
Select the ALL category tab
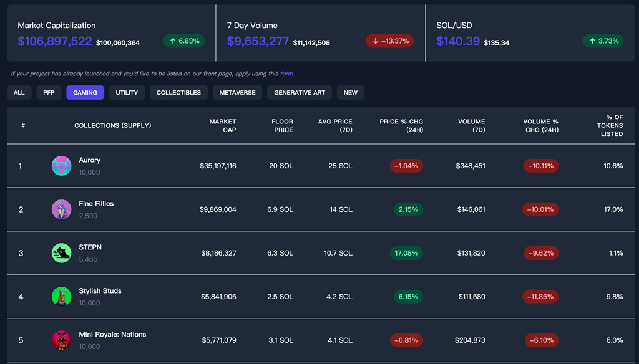tap(19, 92)
